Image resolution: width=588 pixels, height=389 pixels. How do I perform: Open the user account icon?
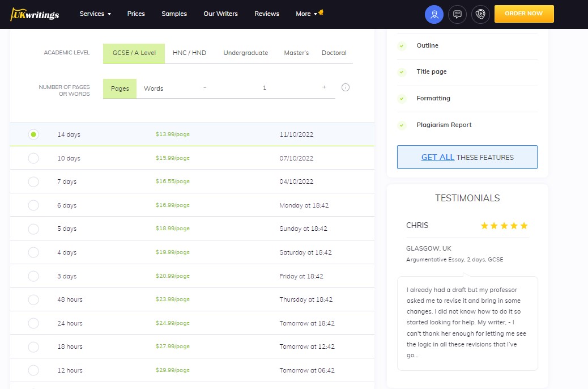[434, 14]
